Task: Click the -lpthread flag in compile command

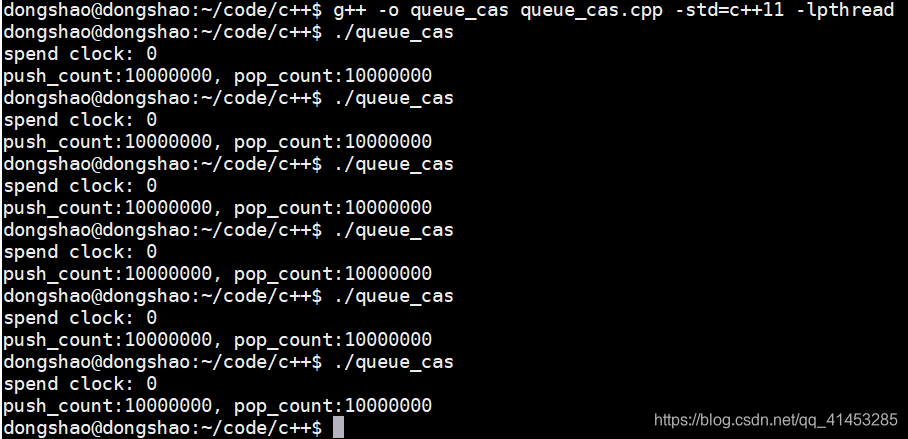Action: pos(845,10)
